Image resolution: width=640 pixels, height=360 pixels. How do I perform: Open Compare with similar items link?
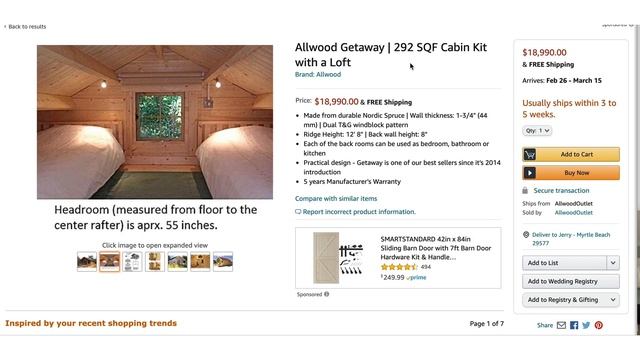pyautogui.click(x=336, y=198)
